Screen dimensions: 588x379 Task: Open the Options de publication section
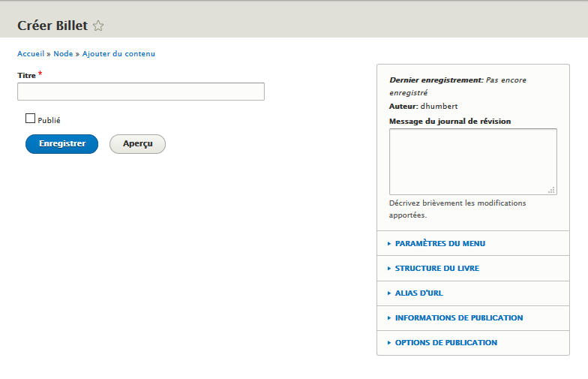click(x=445, y=343)
